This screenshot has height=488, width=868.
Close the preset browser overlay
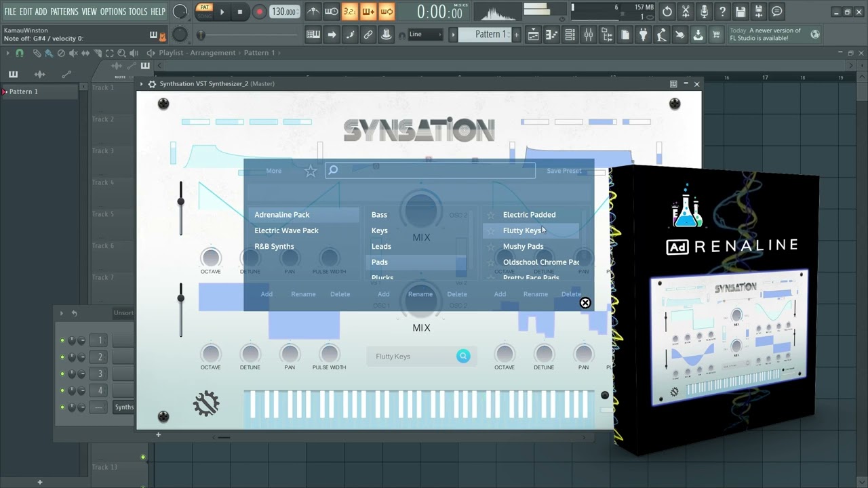tap(585, 303)
